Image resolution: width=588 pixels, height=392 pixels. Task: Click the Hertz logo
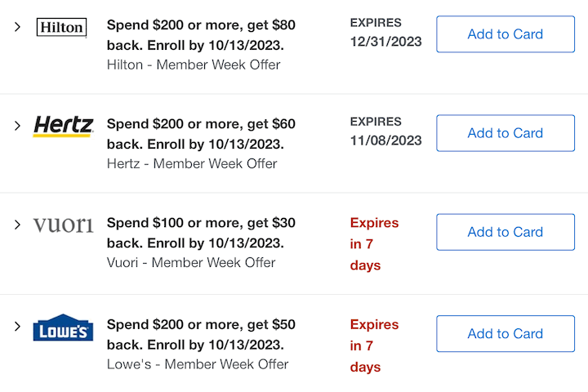63,126
